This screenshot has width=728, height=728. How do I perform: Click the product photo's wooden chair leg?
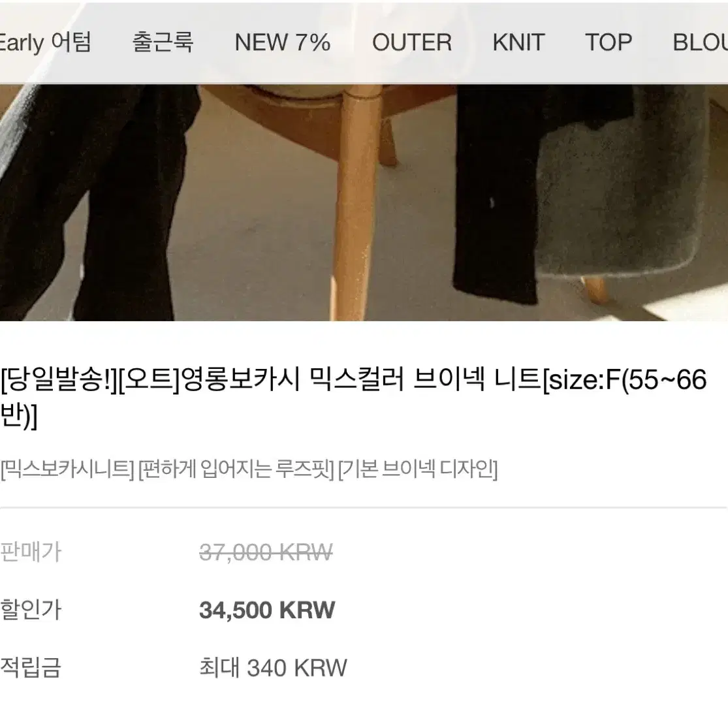pyautogui.click(x=354, y=204)
